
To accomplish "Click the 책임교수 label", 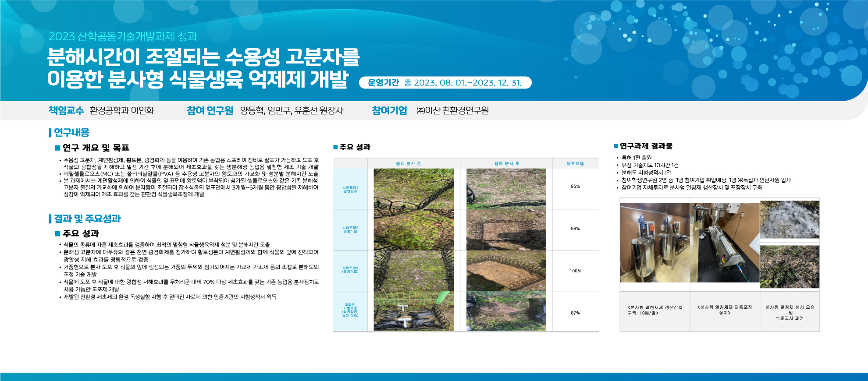I will pyautogui.click(x=66, y=110).
